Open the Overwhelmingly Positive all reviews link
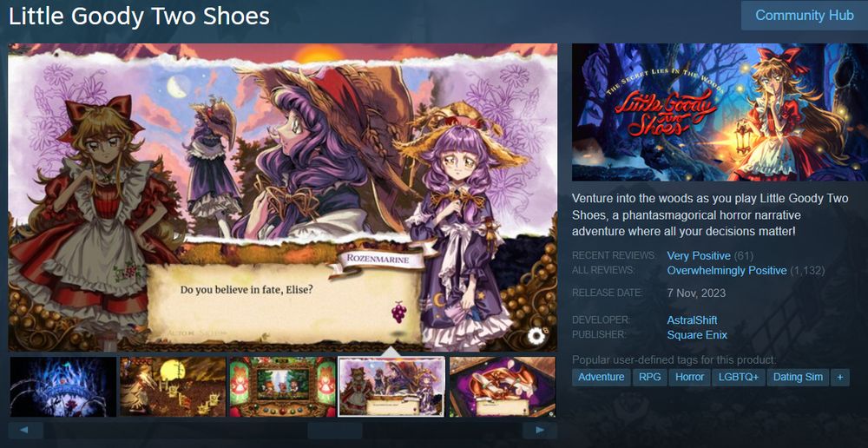 click(727, 271)
